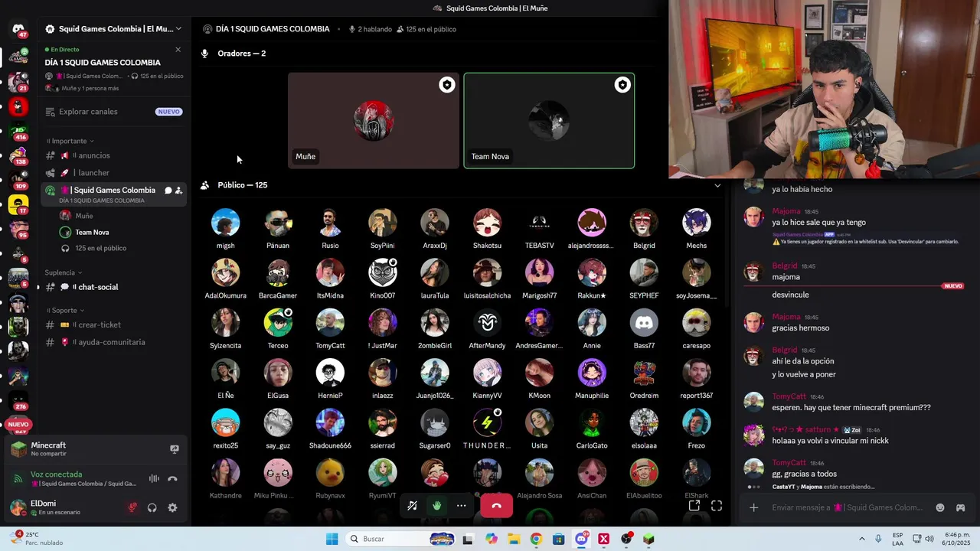Viewport: 980px width, 551px height.
Task: Open Explorar canales
Action: coord(113,112)
